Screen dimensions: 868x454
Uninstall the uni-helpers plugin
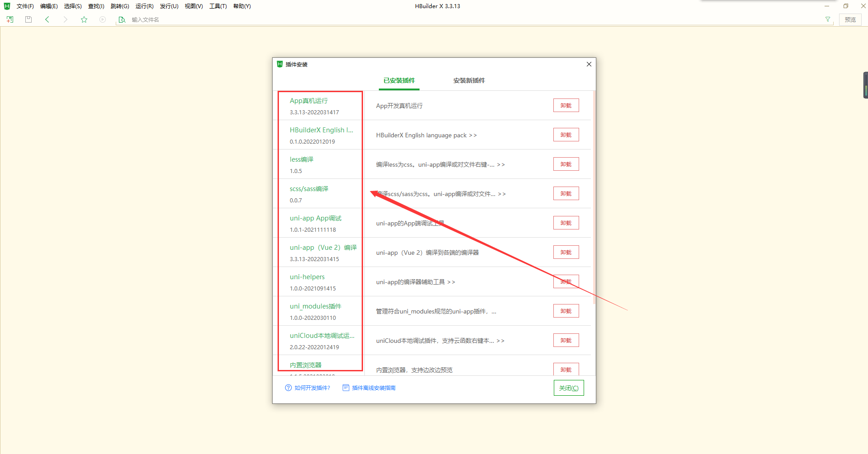point(566,281)
